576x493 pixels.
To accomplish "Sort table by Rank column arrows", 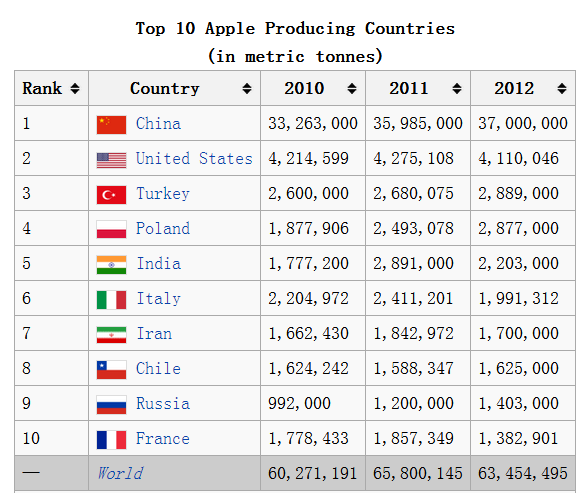I will pyautogui.click(x=75, y=89).
